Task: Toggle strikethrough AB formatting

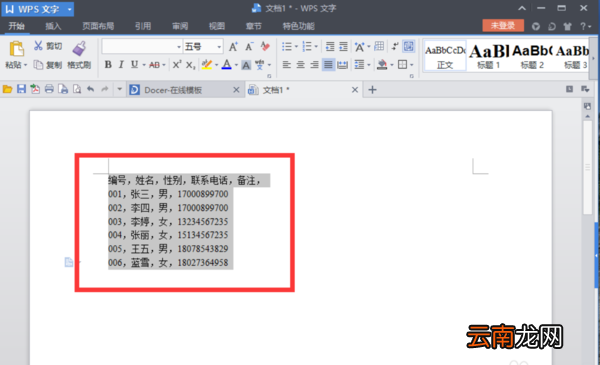Action: (154, 65)
